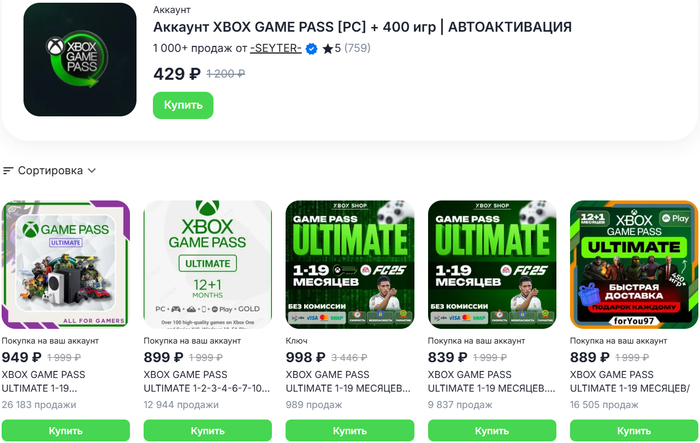Open the featured Аккаунт XBOX GAME PASS title
This screenshot has height=443, width=700.
coord(363,26)
